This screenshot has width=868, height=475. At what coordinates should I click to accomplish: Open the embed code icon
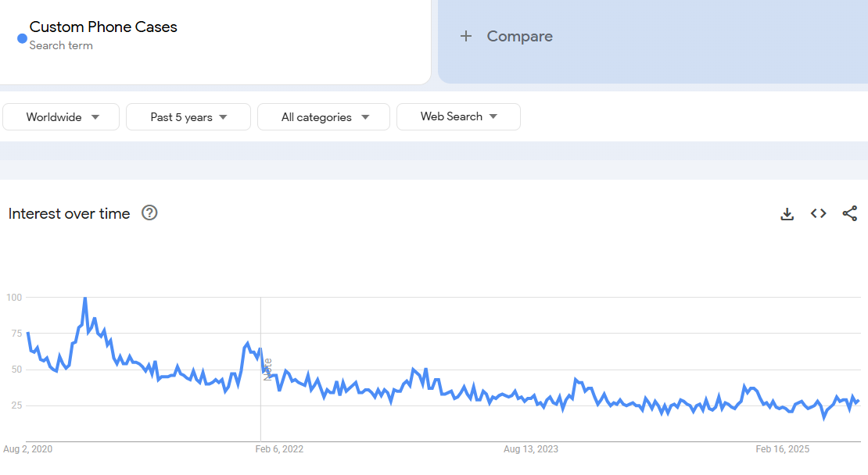[x=819, y=213]
